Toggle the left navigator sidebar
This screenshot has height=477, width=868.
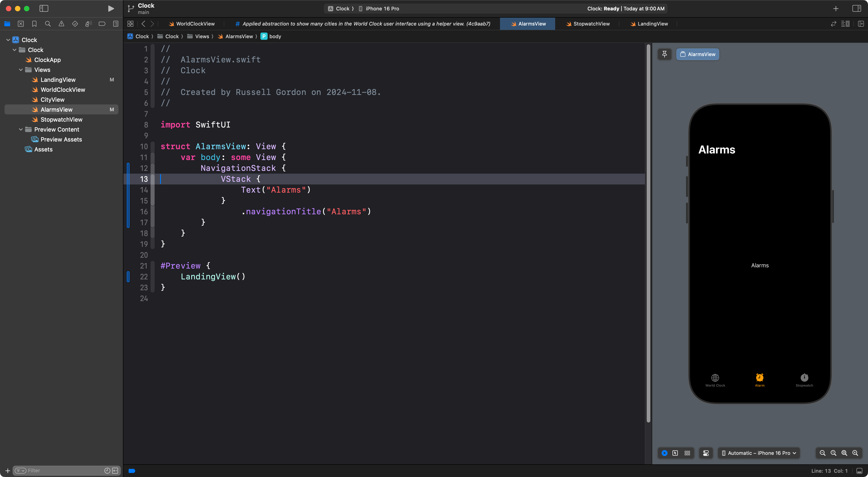click(44, 8)
